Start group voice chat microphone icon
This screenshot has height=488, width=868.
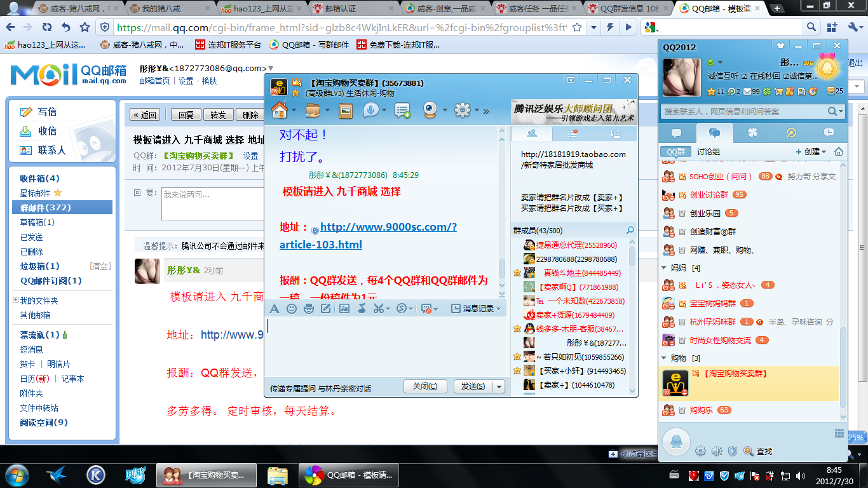(x=370, y=110)
